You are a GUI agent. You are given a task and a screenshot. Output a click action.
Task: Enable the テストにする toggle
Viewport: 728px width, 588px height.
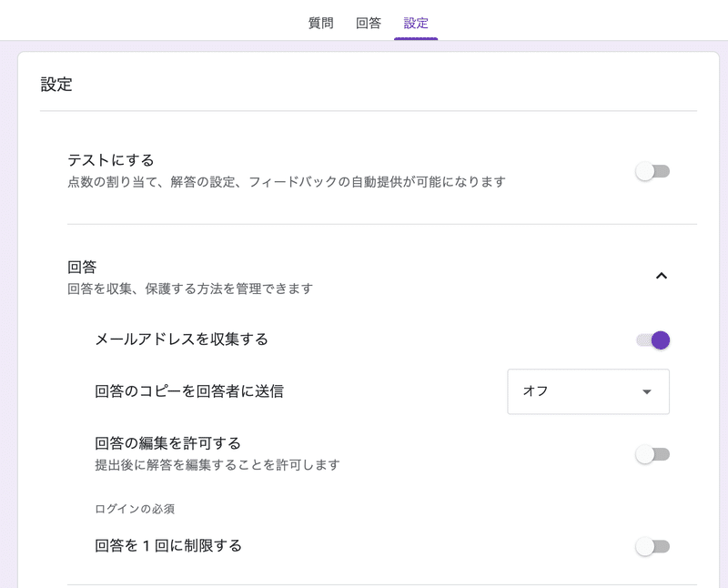coord(652,171)
